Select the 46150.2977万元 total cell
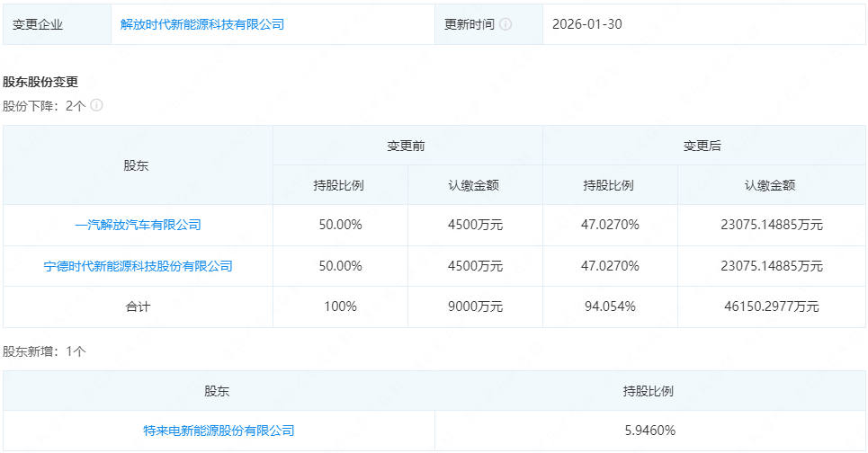Screen dimensions: 868x453 click(772, 307)
